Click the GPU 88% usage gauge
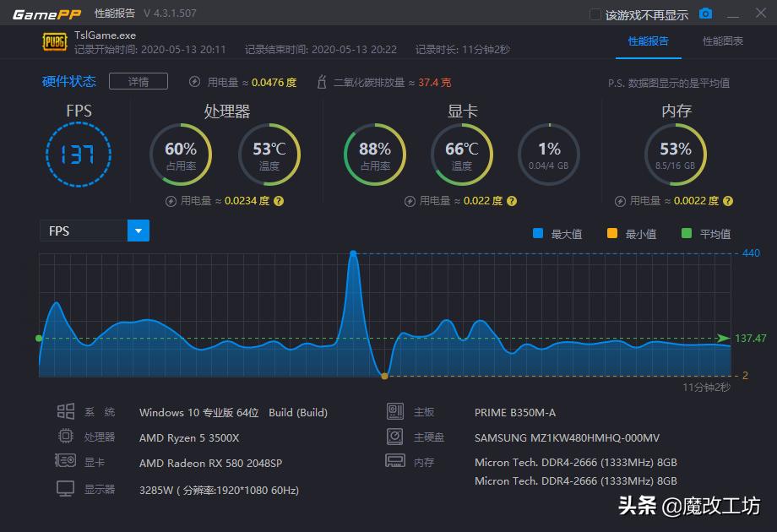Image resolution: width=777 pixels, height=532 pixels. (x=375, y=155)
